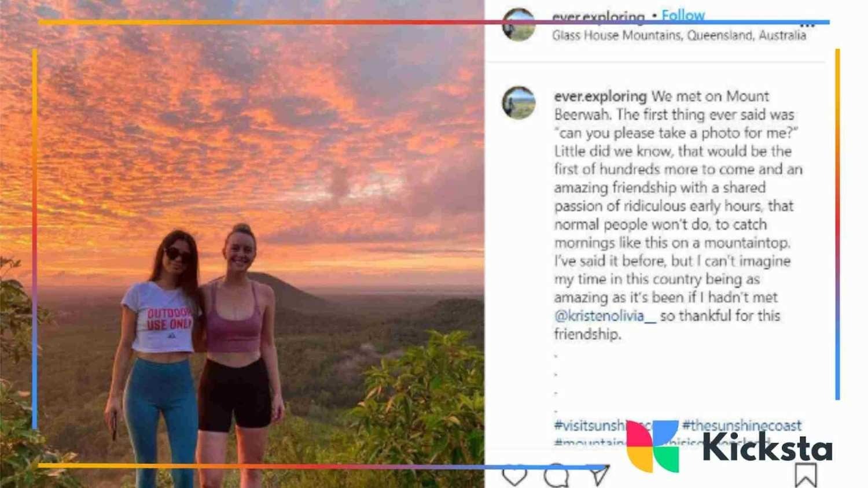Visit the @kristenolivia_ mention

(x=605, y=316)
